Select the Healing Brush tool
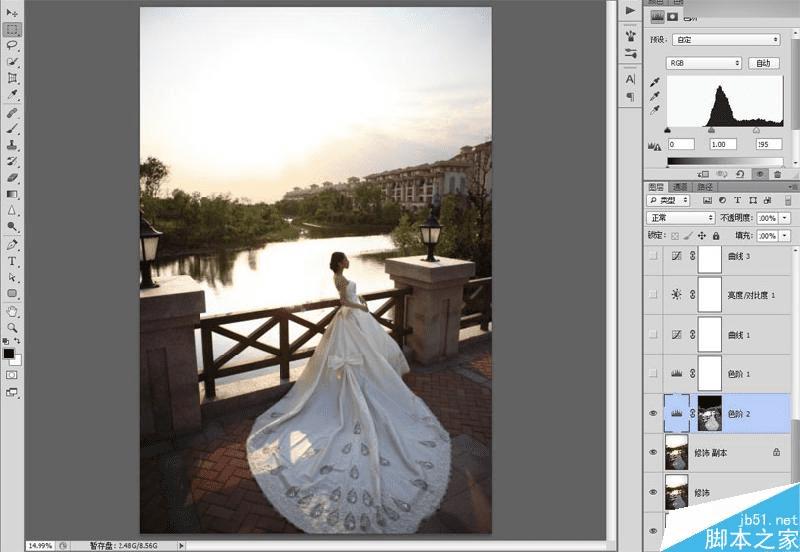This screenshot has width=800, height=552. click(12, 112)
